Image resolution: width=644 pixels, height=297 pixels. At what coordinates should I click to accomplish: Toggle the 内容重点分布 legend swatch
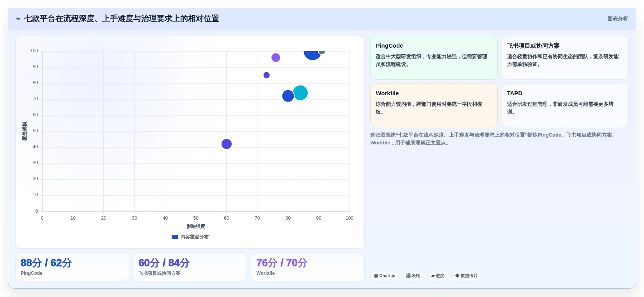(175, 237)
